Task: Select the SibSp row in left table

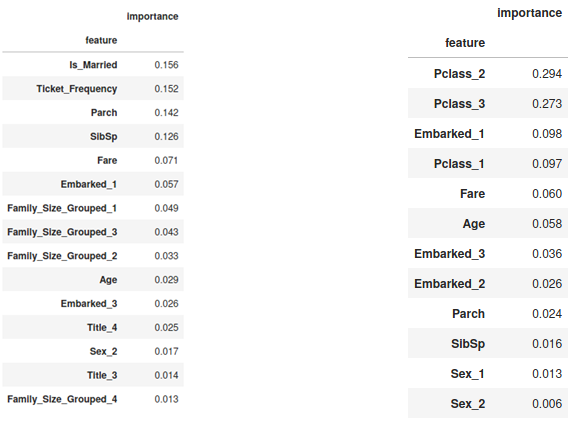Action: [93, 136]
